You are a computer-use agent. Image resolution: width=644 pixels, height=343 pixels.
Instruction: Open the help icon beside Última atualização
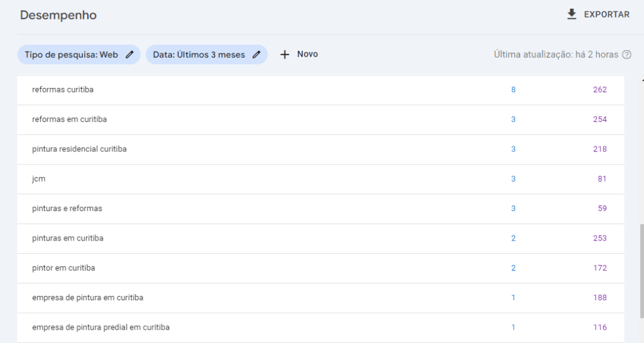click(626, 55)
